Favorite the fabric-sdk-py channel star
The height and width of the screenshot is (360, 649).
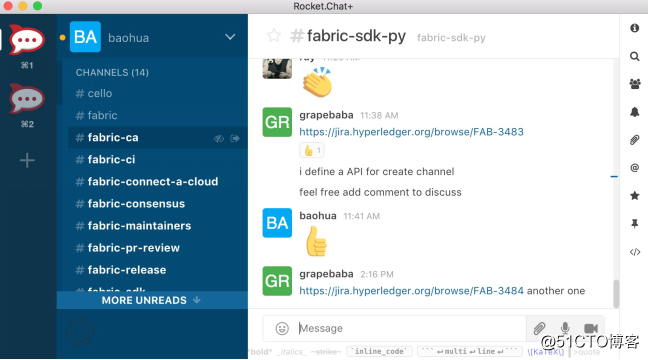pyautogui.click(x=274, y=36)
